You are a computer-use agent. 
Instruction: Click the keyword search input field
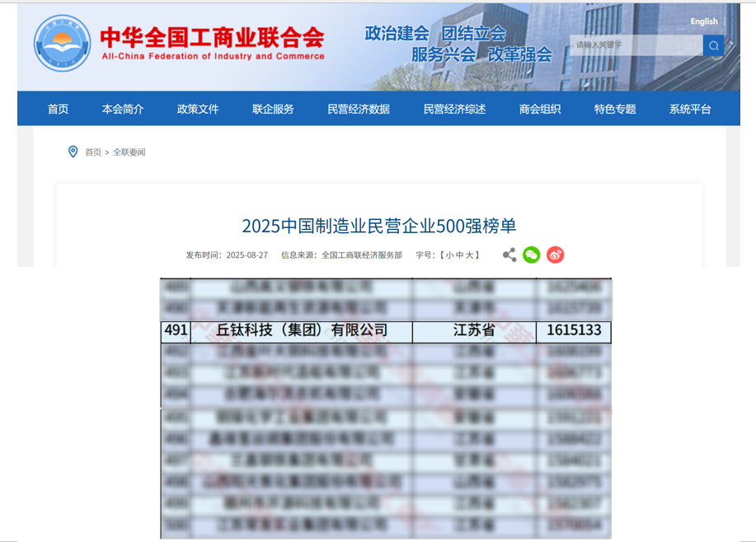click(x=635, y=46)
